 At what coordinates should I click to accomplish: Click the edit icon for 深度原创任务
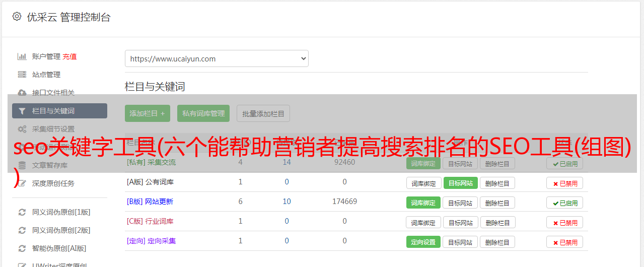click(x=22, y=183)
